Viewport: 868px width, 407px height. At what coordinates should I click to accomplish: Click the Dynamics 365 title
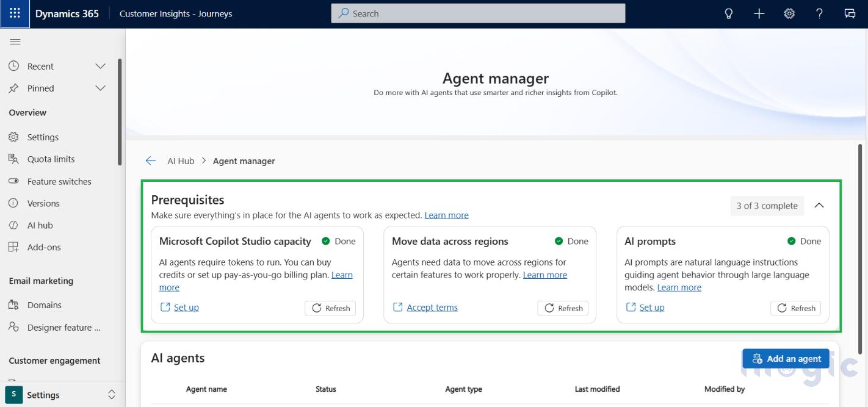[67, 13]
